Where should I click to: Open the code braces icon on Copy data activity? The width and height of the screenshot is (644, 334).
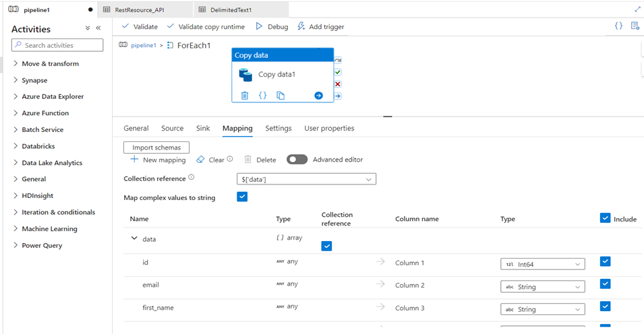click(x=263, y=96)
